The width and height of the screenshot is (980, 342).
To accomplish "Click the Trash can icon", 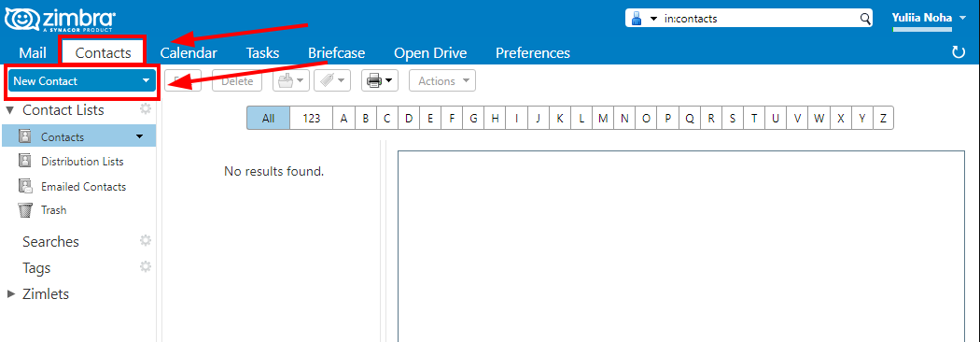I will pyautogui.click(x=25, y=210).
